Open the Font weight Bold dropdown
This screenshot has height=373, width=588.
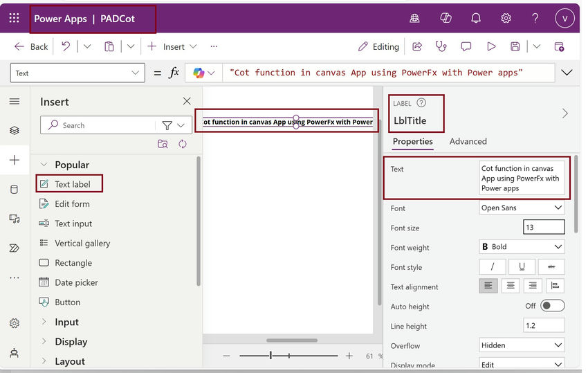click(x=522, y=246)
